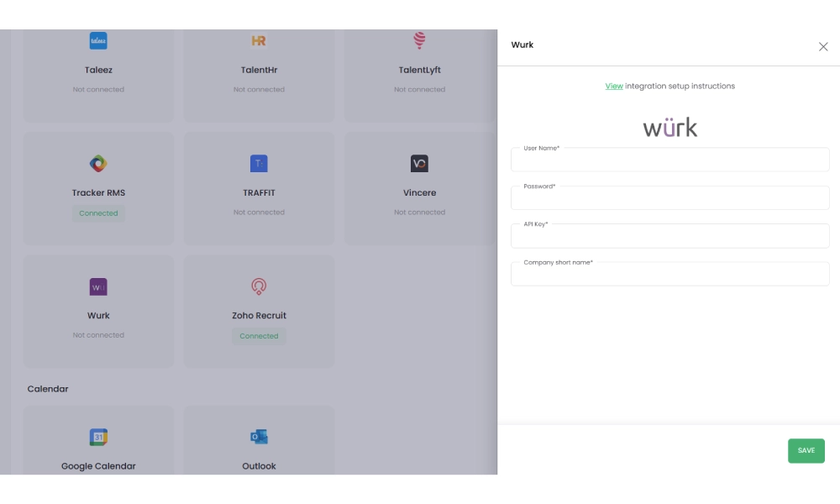
Task: Click the Zoho Recruit Connected badge
Action: click(259, 336)
